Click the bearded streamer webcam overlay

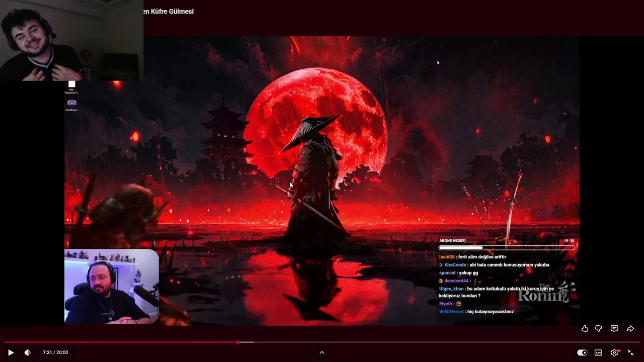(111, 287)
